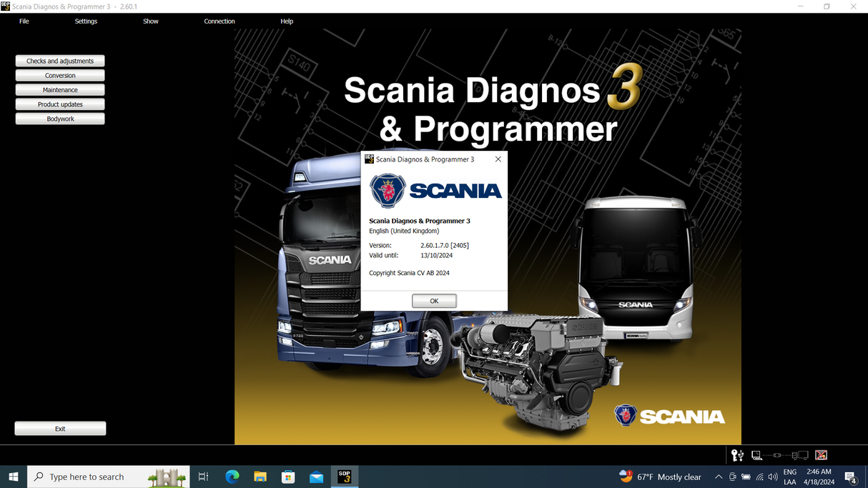Screen dimensions: 868x488
Task: Open the Connection menu
Action: [x=220, y=21]
